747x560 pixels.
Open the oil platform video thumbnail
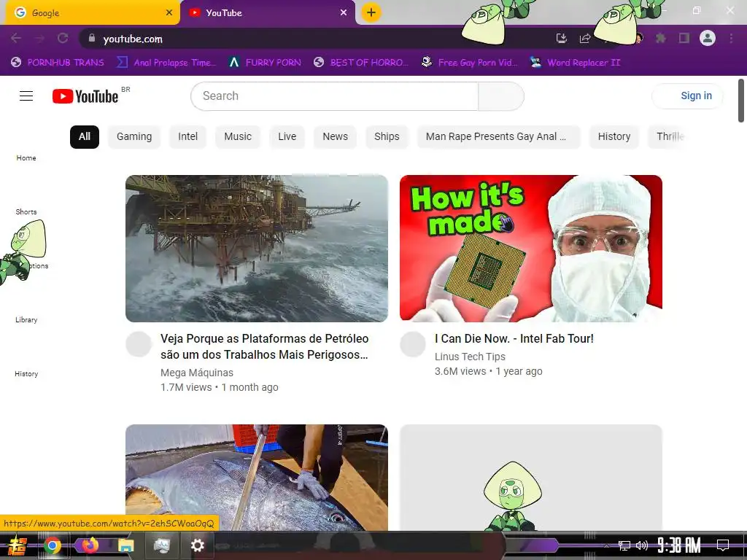tap(257, 249)
